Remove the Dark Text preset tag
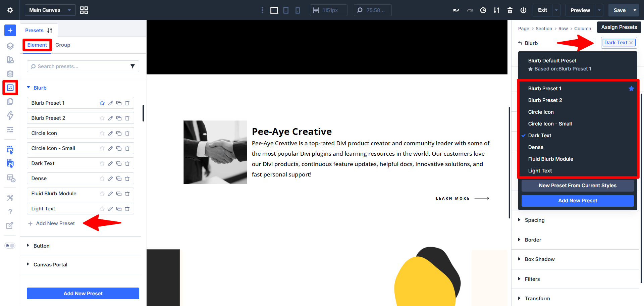This screenshot has width=644, height=306. (x=631, y=43)
